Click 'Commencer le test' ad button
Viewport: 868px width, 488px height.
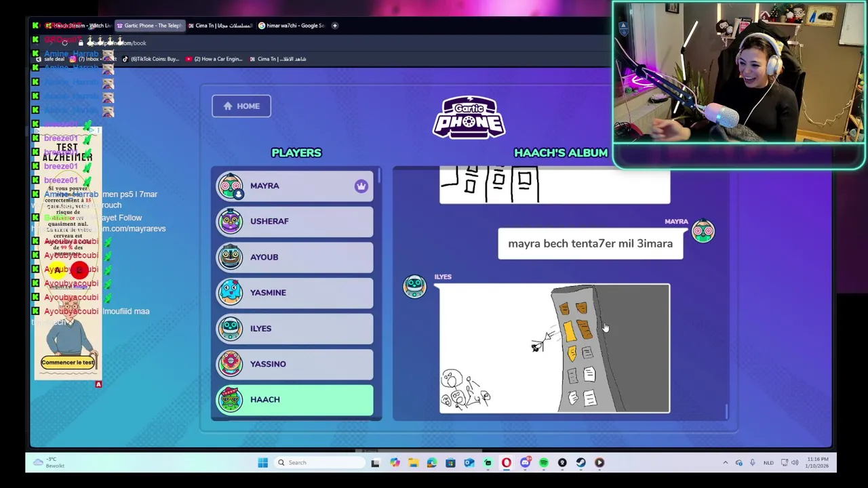click(x=67, y=362)
